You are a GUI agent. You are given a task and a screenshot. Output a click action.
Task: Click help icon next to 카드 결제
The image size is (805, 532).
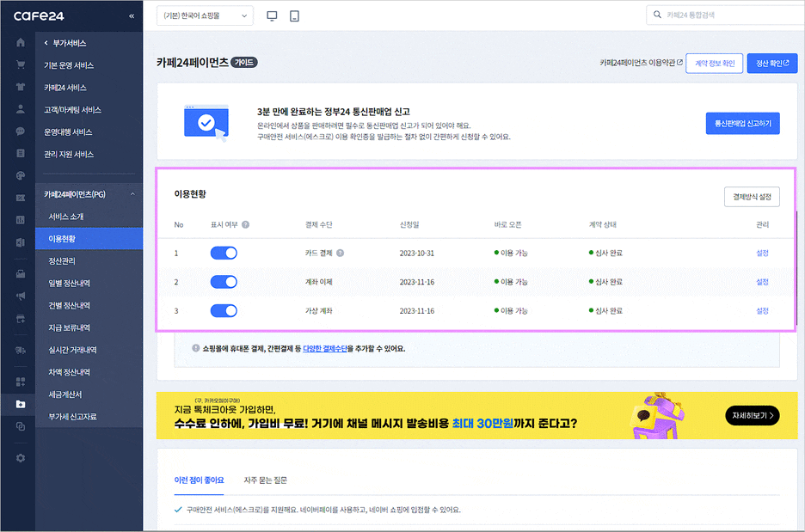340,253
